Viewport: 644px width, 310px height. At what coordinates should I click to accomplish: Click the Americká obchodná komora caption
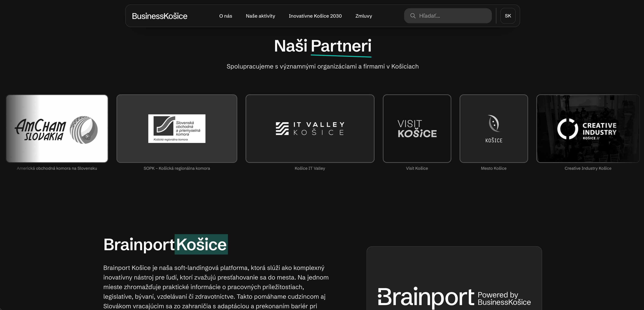57,168
